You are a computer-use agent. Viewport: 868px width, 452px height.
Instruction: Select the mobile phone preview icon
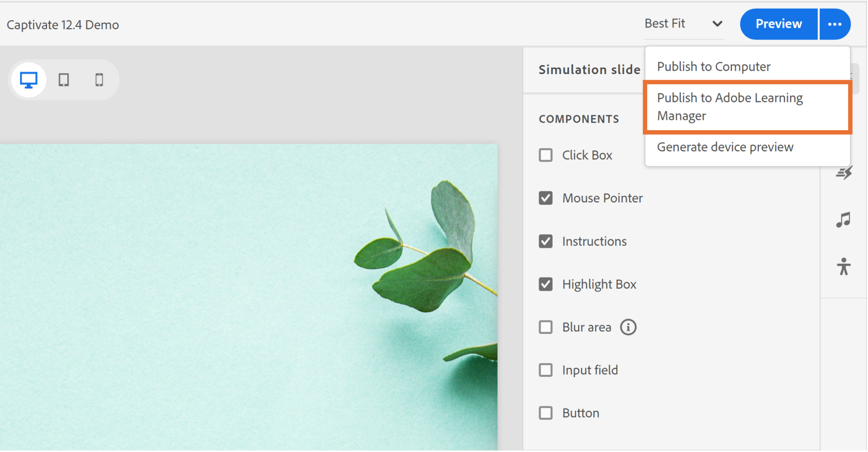coord(99,80)
